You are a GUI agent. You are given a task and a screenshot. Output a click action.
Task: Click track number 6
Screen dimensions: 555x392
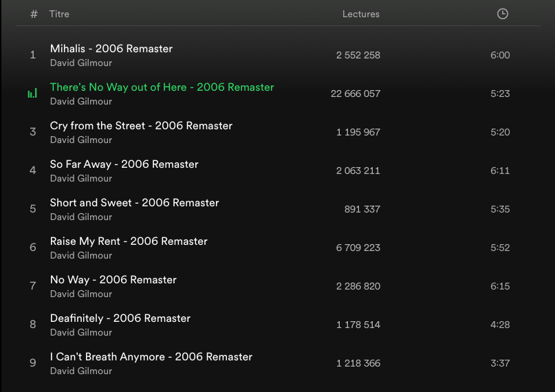(x=32, y=248)
